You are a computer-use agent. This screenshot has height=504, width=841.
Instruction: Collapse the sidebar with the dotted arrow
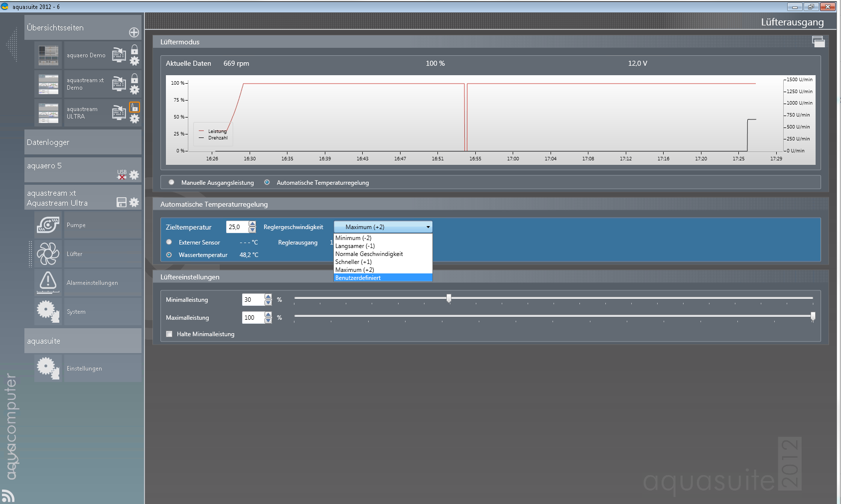12,45
